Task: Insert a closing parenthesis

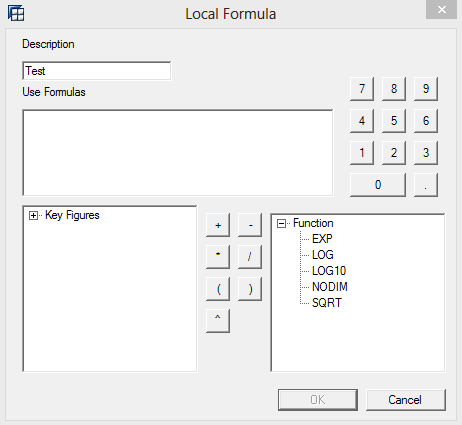Action: [x=250, y=289]
